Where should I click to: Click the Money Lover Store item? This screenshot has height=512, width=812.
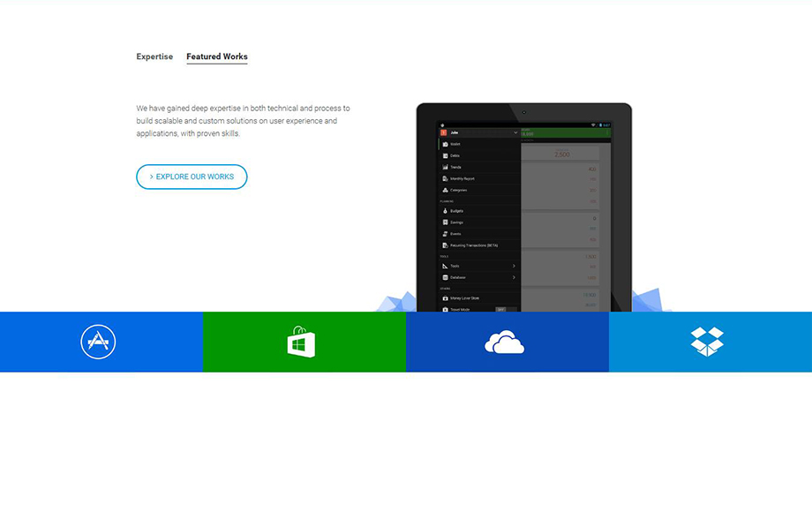tap(464, 298)
